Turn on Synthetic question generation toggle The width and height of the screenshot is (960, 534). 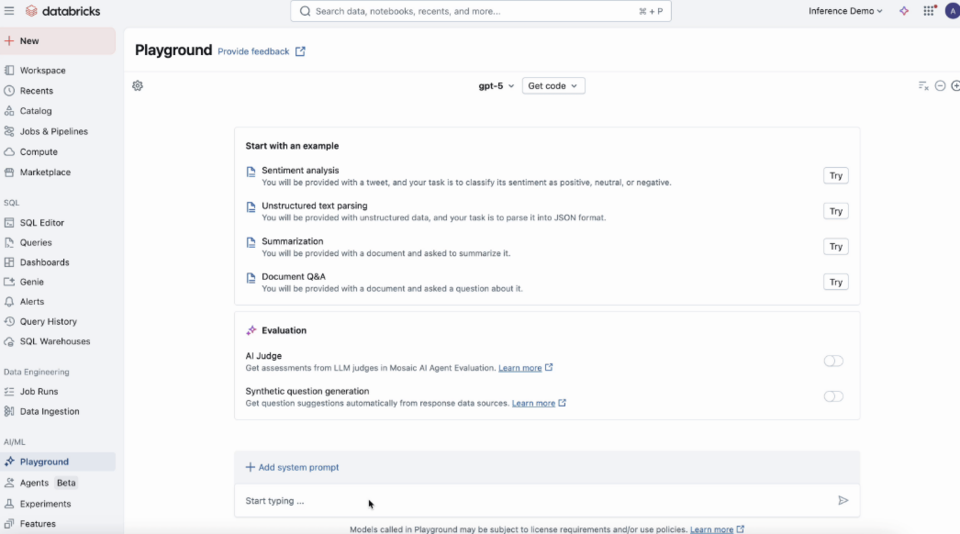pyautogui.click(x=833, y=397)
